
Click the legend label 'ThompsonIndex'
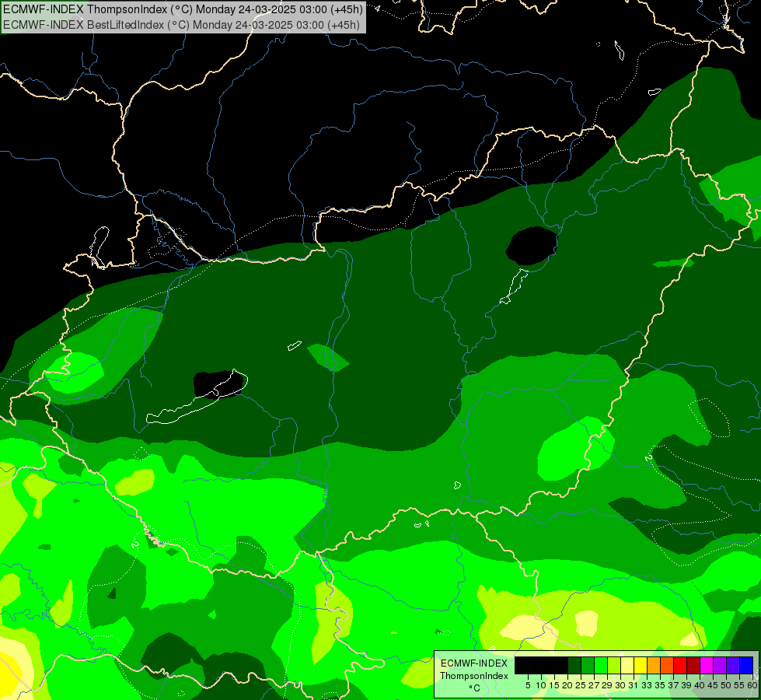click(474, 676)
